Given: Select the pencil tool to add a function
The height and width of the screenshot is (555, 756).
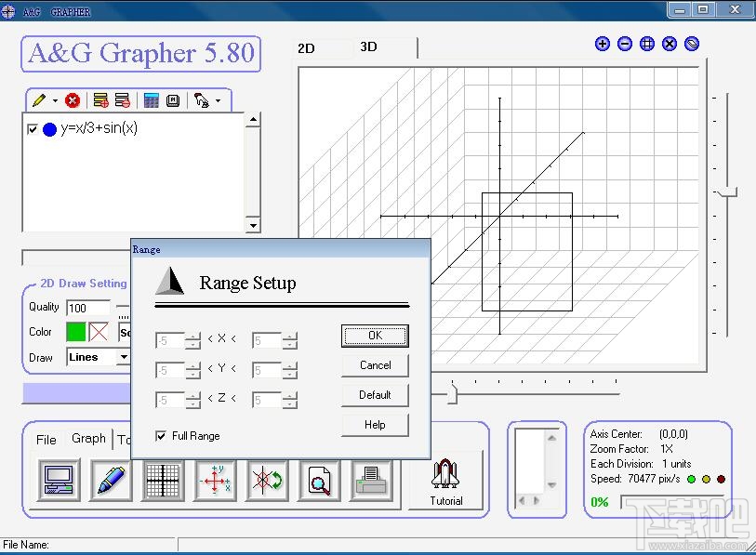Looking at the screenshot, I should coord(39,99).
